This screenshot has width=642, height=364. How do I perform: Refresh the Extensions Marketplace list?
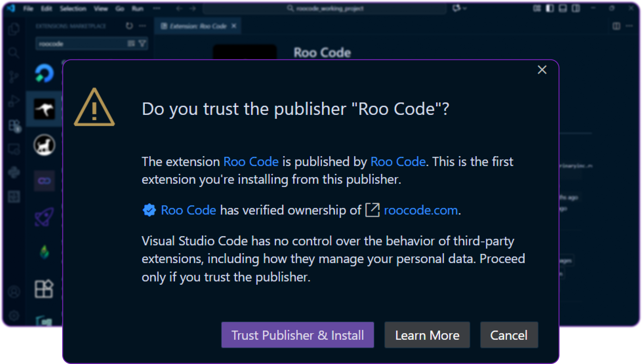(130, 26)
